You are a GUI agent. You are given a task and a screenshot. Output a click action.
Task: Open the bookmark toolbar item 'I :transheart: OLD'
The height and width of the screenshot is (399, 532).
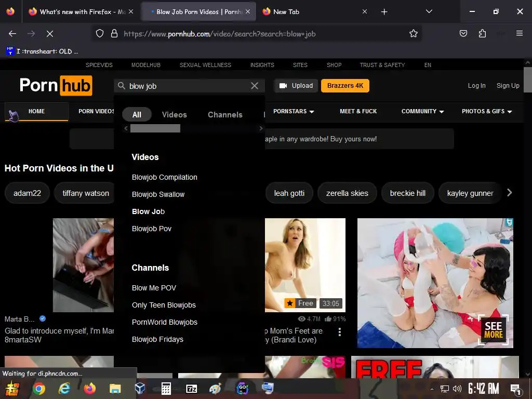[42, 51]
